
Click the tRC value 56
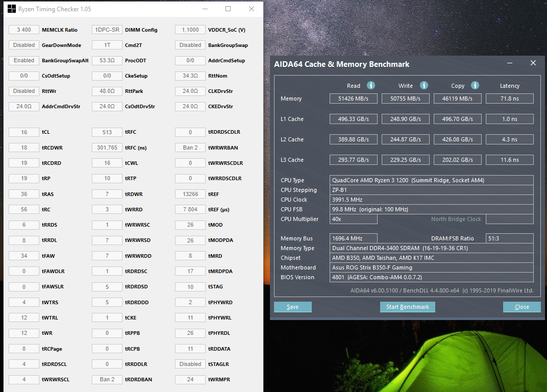[x=24, y=209]
